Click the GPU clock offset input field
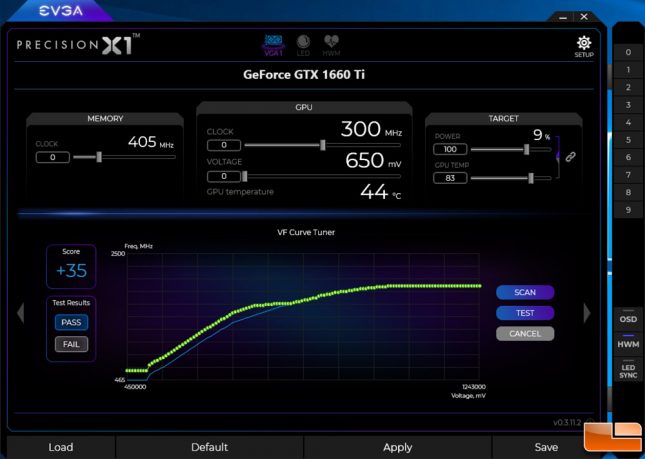The image size is (645, 459). click(224, 145)
